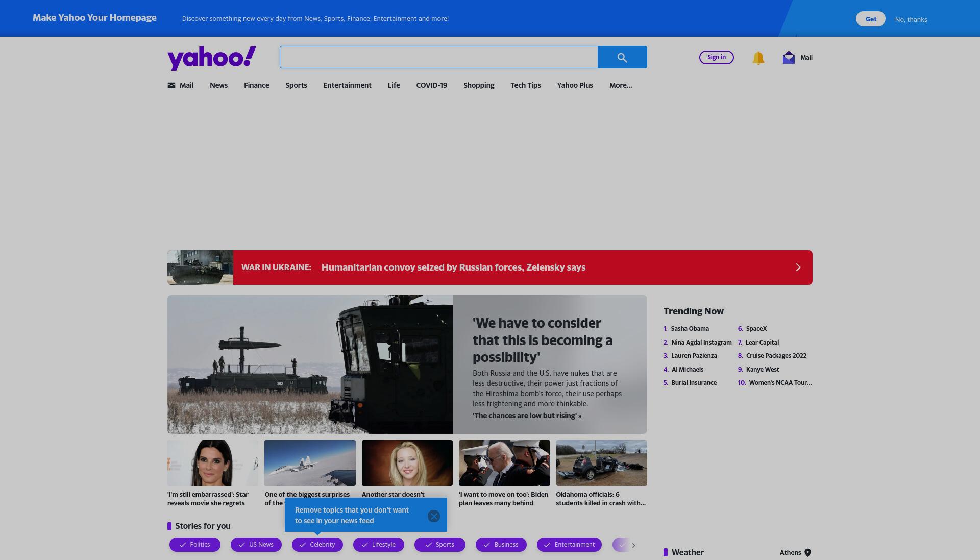Open the Life navigation item
Viewport: 980px width, 560px height.
394,85
